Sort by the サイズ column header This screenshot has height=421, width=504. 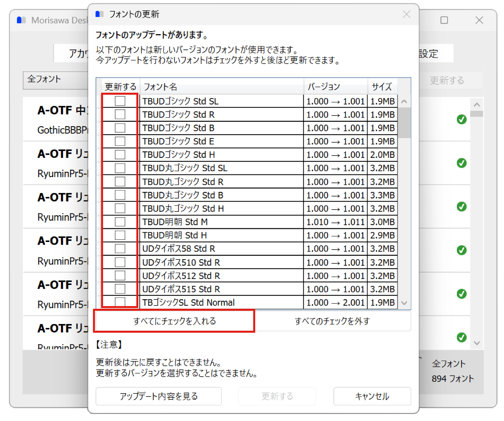pos(383,87)
